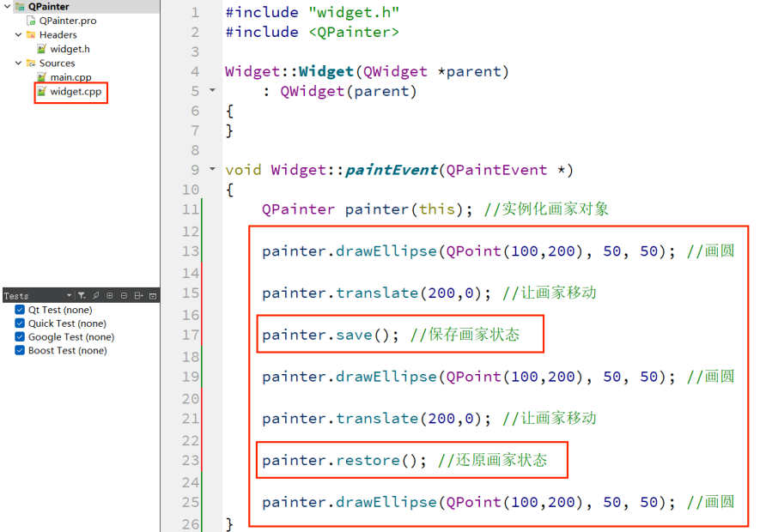
Task: Uncheck the Boost Test (none) checkbox
Action: click(20, 350)
